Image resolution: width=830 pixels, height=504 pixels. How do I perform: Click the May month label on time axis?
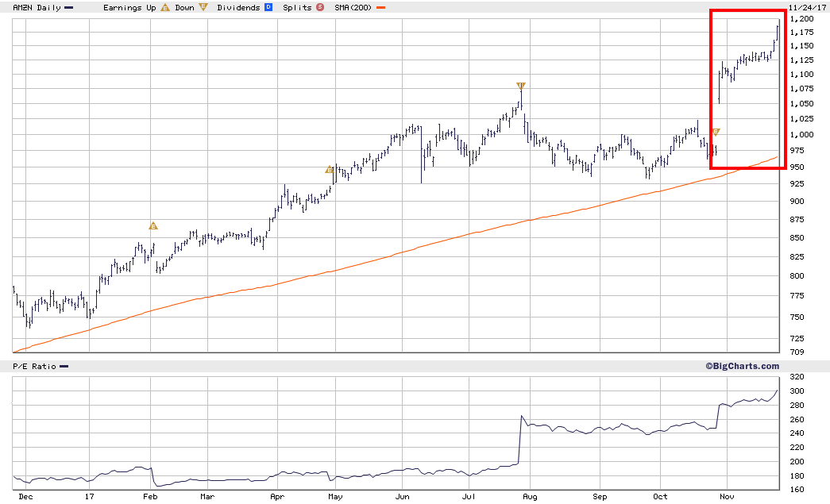pyautogui.click(x=336, y=497)
